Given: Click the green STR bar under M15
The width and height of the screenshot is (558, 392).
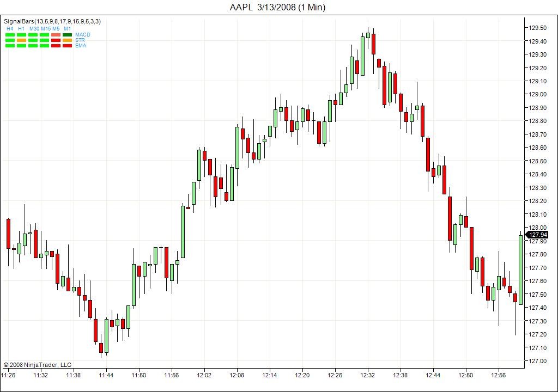Looking at the screenshot, I should tap(45, 40).
